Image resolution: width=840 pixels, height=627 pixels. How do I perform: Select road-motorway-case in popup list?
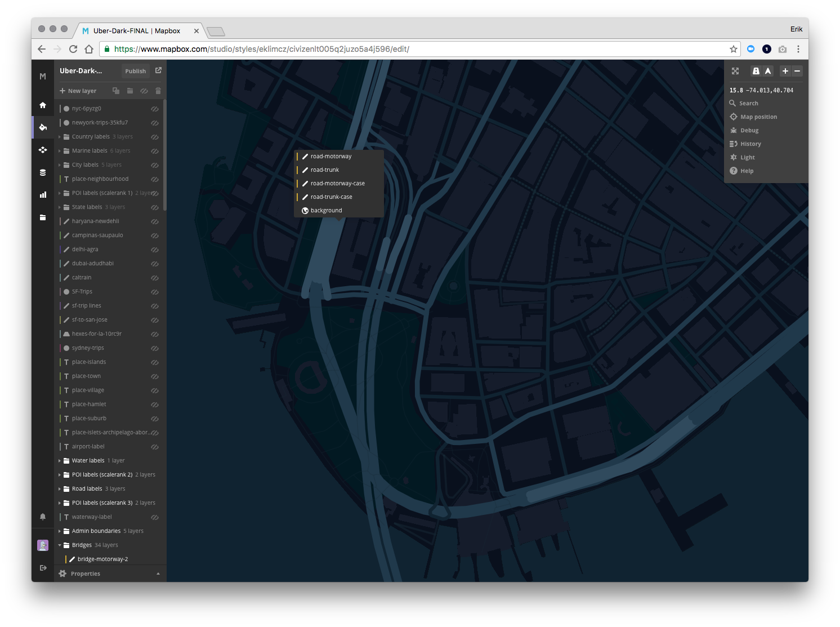(x=339, y=184)
